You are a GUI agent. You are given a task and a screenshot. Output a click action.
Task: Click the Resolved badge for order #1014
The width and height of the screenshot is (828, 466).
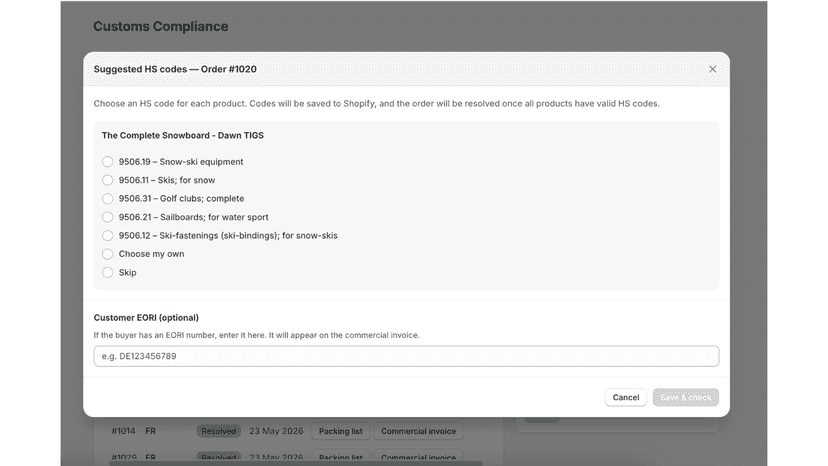(219, 431)
